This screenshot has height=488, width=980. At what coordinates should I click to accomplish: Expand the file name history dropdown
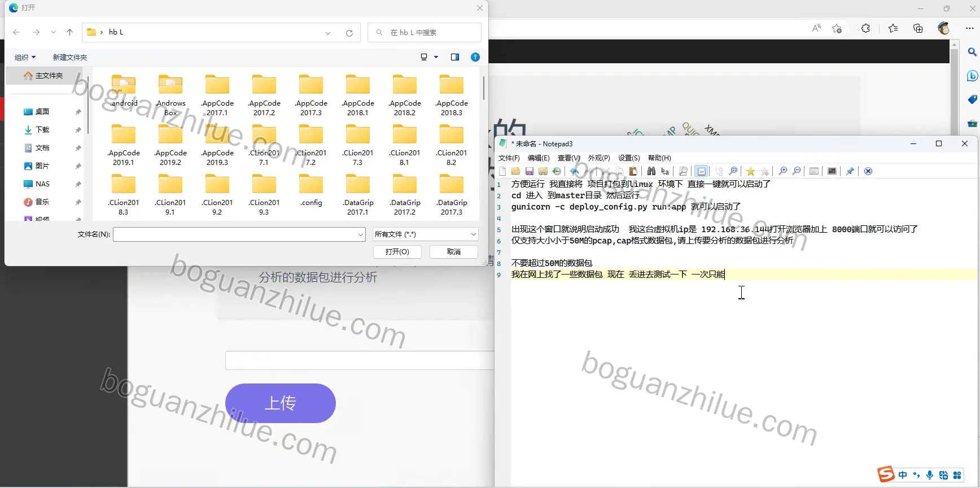[361, 234]
